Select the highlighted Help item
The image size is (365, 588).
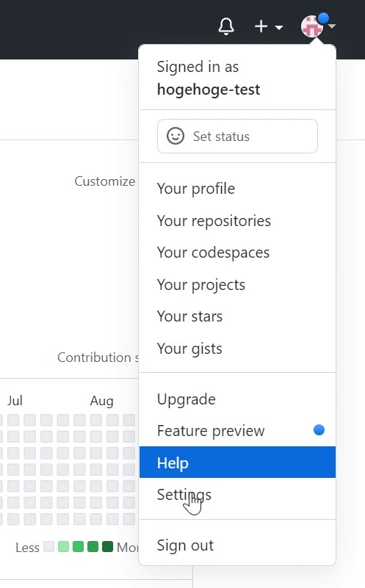click(x=237, y=462)
